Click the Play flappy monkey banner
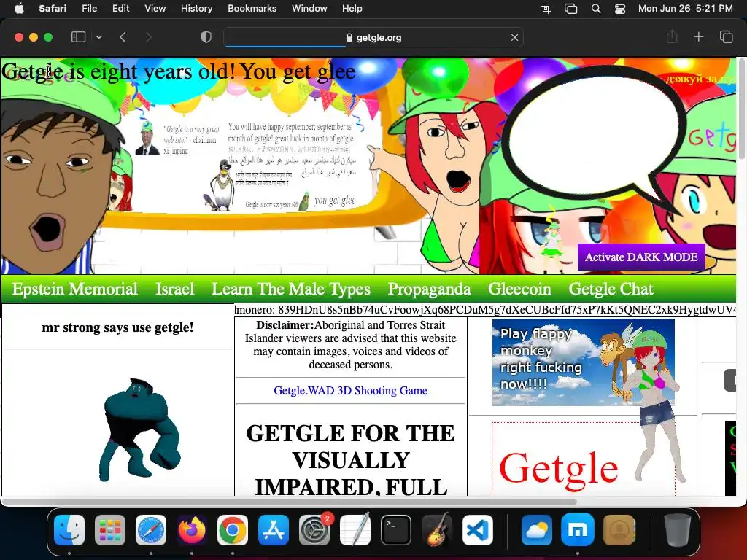This screenshot has height=560, width=747. coord(583,362)
